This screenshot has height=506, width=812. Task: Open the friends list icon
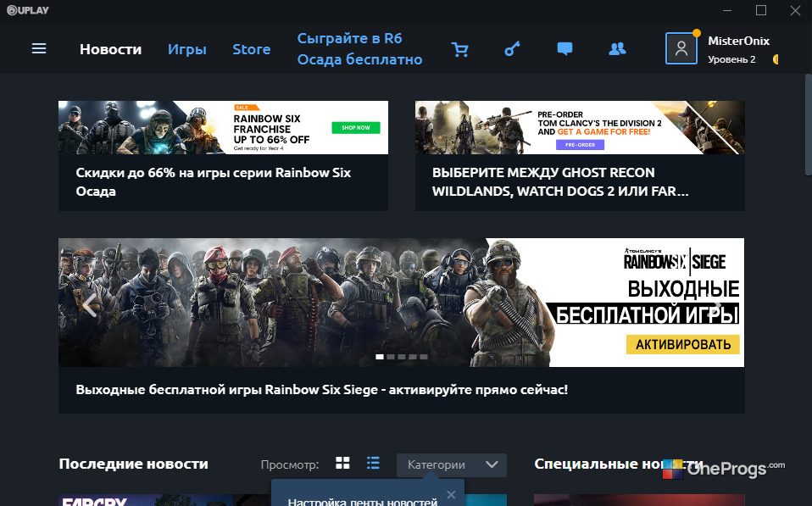[x=617, y=49]
